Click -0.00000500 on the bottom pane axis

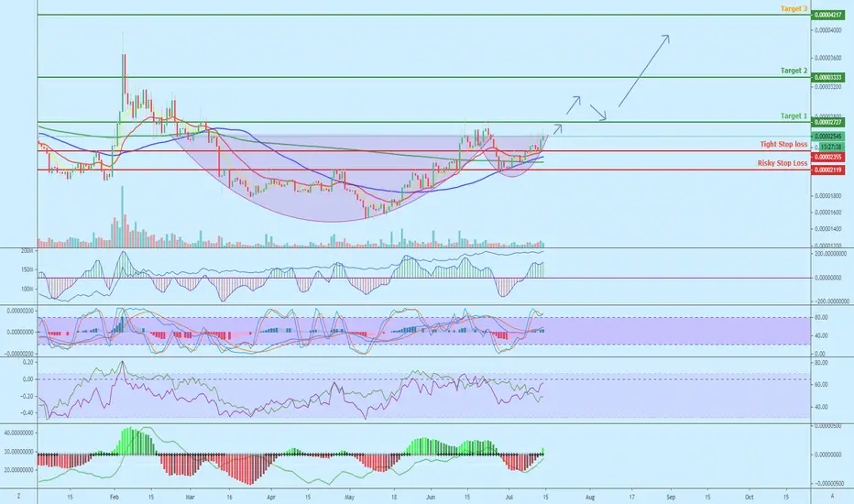pos(830,483)
